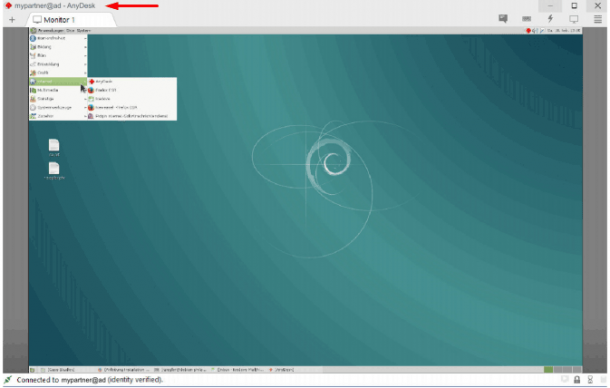
Task: Open the AnyDesk hamburger menu
Action: click(598, 19)
